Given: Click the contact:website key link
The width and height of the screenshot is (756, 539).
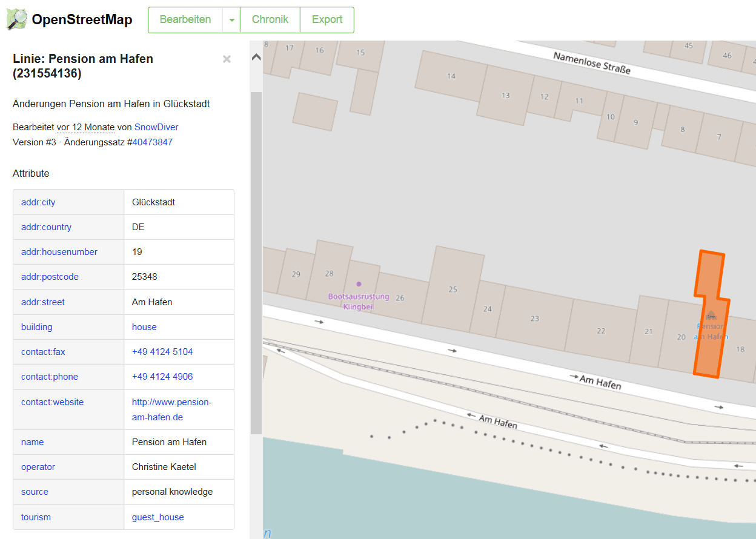Looking at the screenshot, I should (53, 402).
